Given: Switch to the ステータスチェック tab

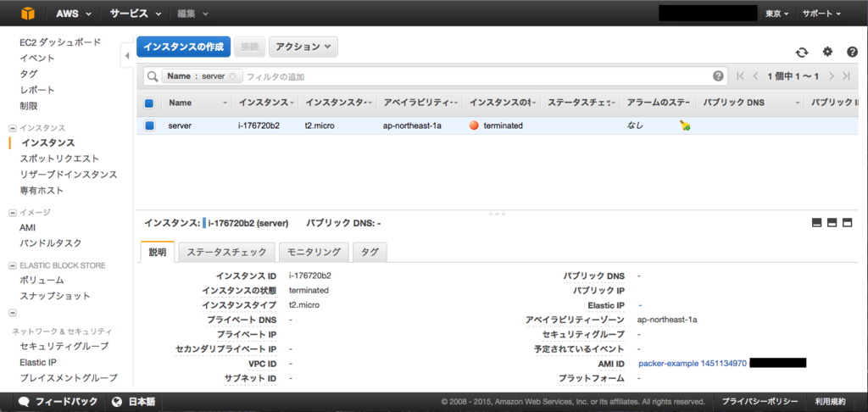Looking at the screenshot, I should tap(226, 253).
